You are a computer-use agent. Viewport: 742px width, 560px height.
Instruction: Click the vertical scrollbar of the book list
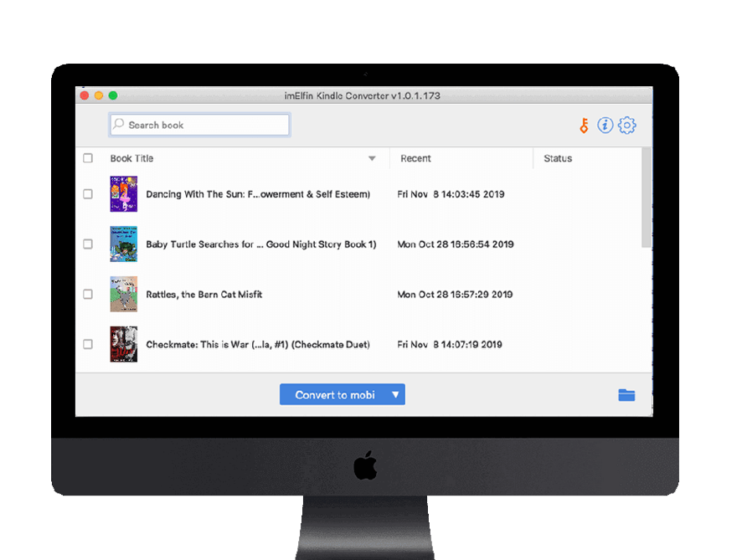pos(646,198)
